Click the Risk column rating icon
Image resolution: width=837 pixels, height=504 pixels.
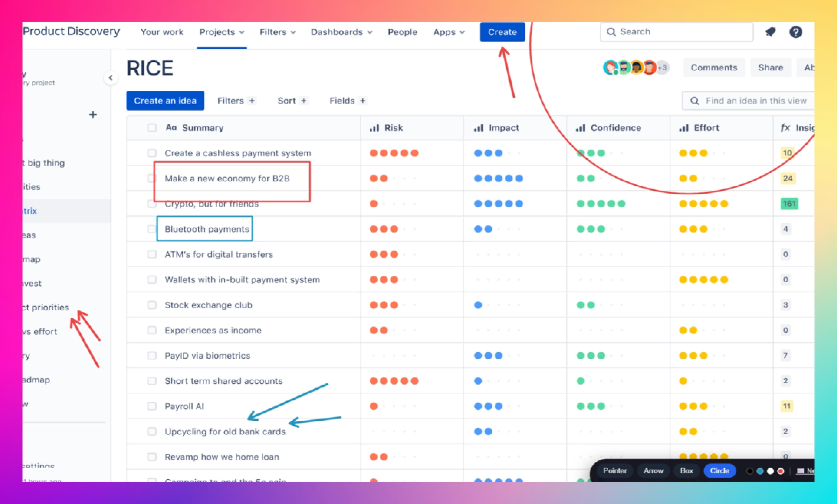click(374, 128)
